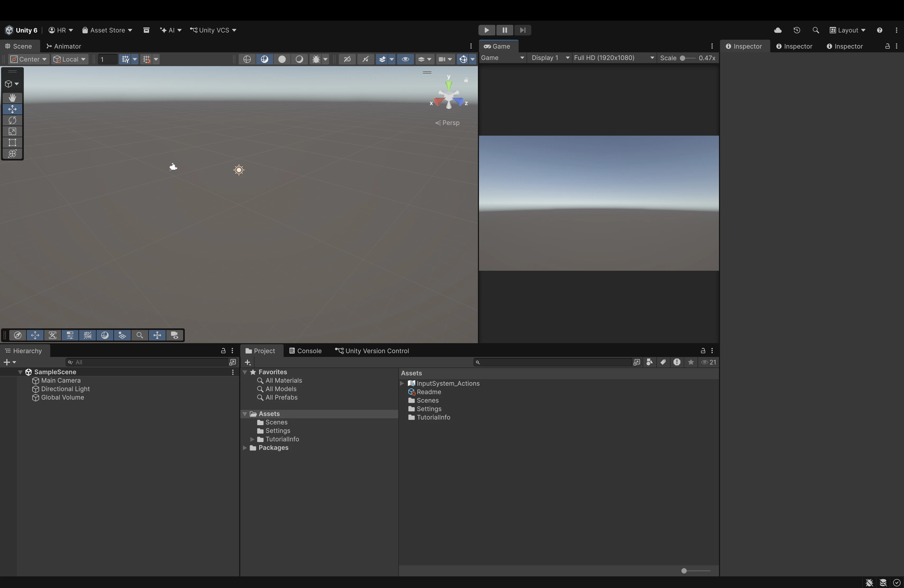This screenshot has width=904, height=588.
Task: Click the Play button
Action: [487, 30]
